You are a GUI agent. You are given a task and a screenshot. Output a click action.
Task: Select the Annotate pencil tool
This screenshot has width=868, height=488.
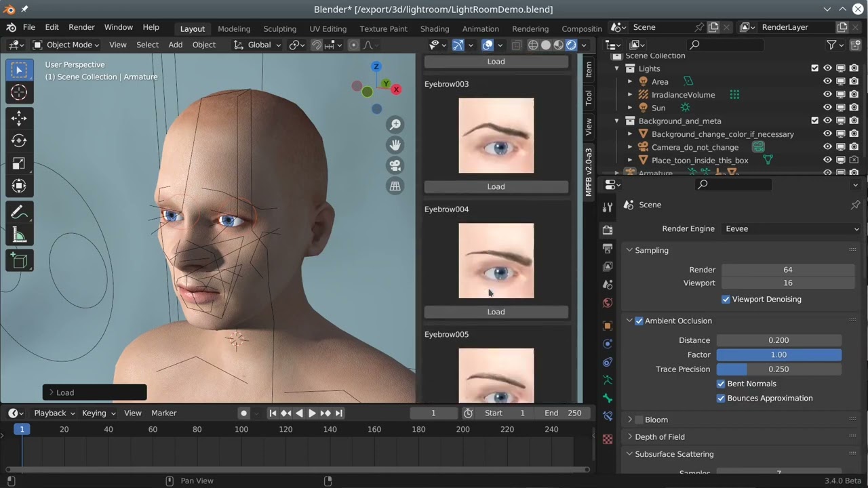click(19, 213)
